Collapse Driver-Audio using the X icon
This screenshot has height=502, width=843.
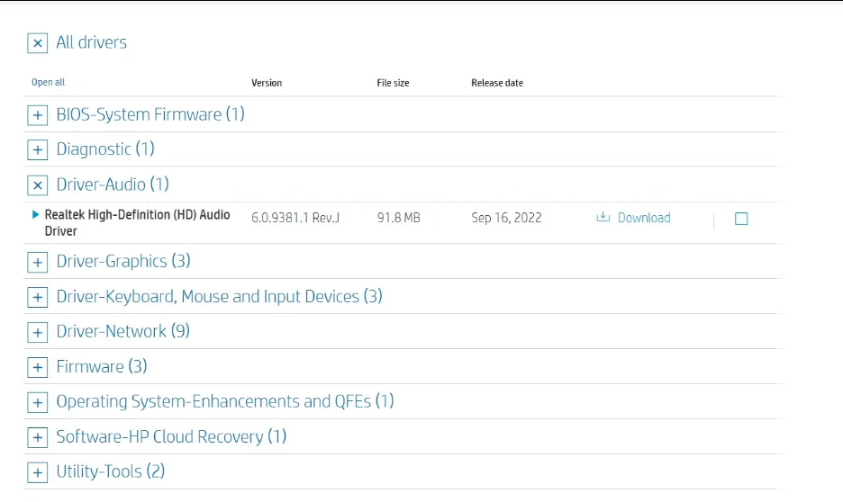37,185
